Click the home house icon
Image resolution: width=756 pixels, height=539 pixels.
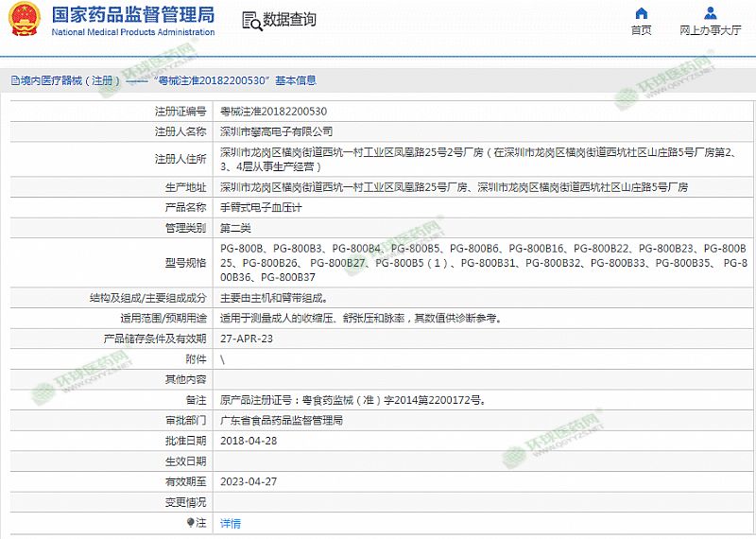click(641, 13)
